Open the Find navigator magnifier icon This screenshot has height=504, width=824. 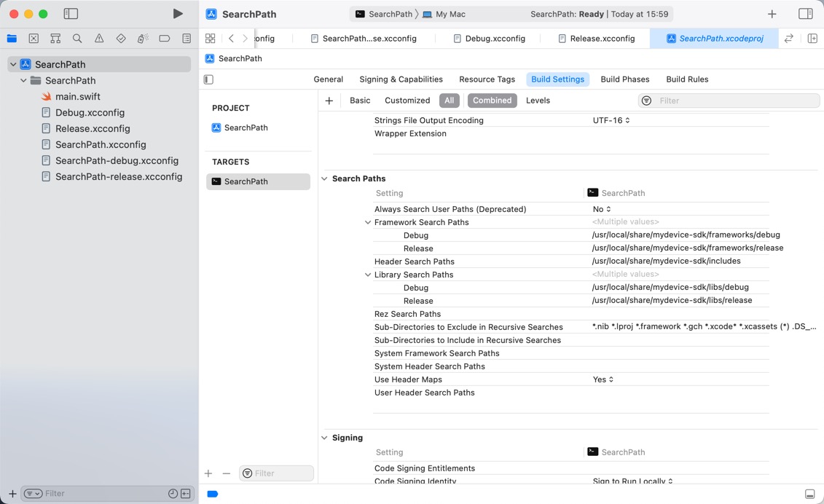(x=77, y=39)
